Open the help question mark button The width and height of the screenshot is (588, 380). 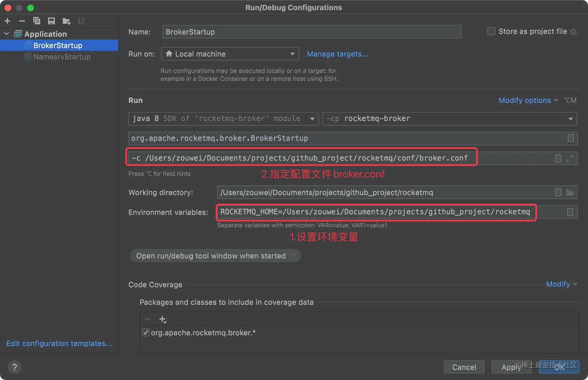(15, 367)
